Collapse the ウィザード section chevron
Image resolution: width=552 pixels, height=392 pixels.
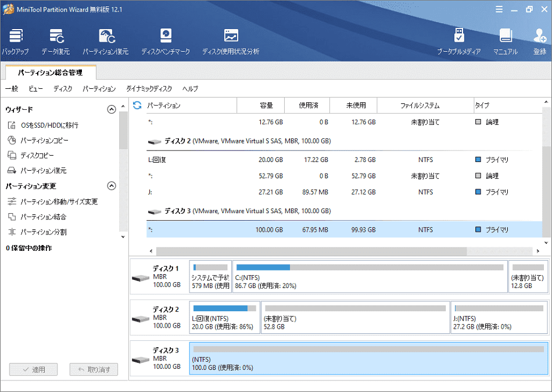coord(112,109)
